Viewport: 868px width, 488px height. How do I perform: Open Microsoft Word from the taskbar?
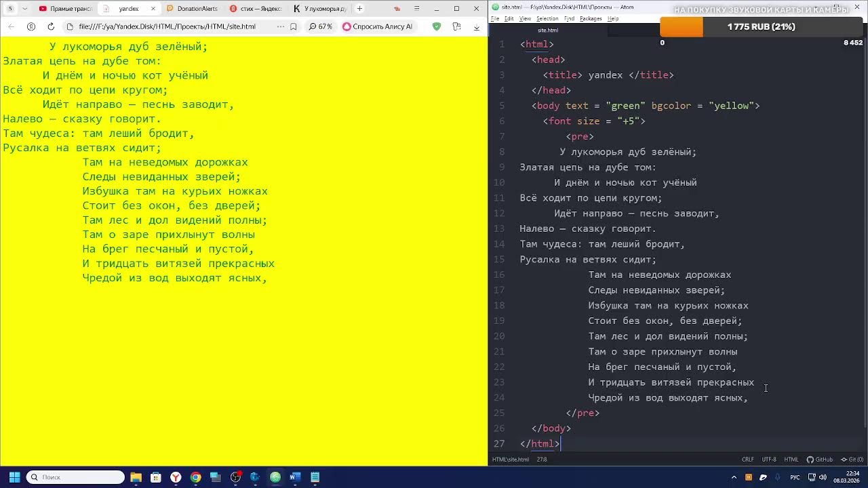pos(295,477)
